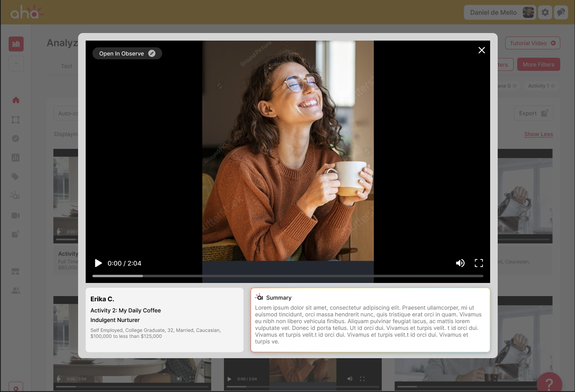Image resolution: width=575 pixels, height=392 pixels.
Task: Click the external-link export icon in the sidebar
Action: [x=16, y=234]
